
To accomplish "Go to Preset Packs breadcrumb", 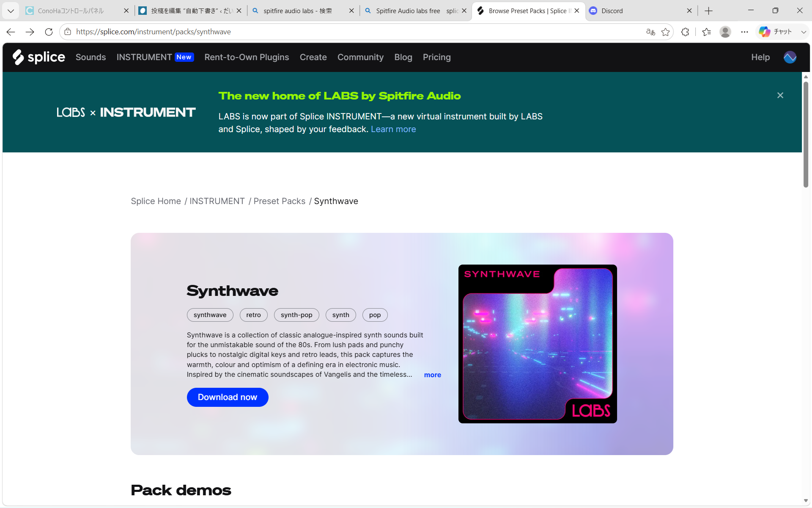I will pos(279,201).
